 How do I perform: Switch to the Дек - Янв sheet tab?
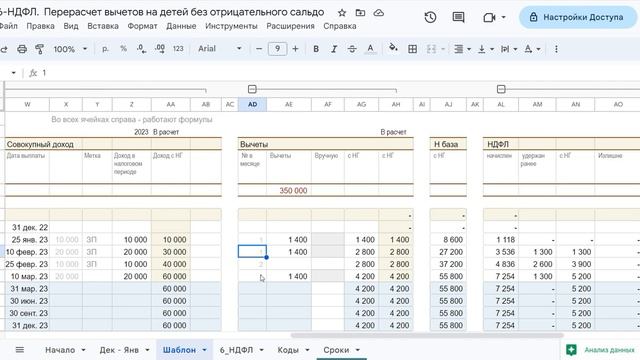119,350
